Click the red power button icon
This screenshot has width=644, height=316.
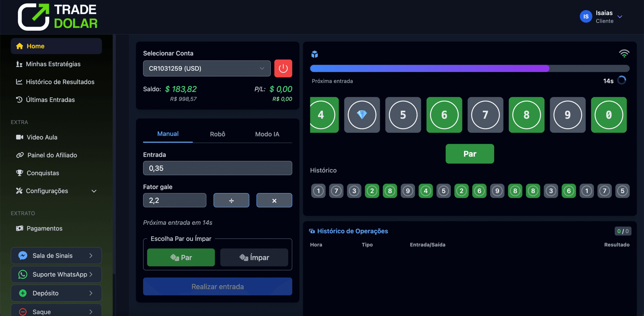283,68
